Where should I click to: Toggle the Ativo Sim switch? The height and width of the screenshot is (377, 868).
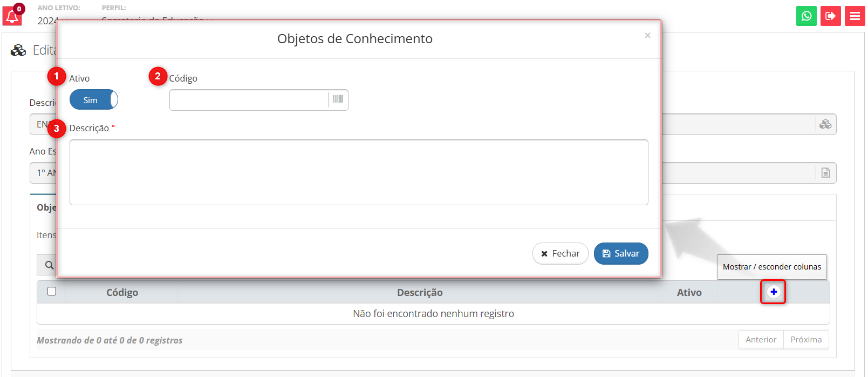94,100
